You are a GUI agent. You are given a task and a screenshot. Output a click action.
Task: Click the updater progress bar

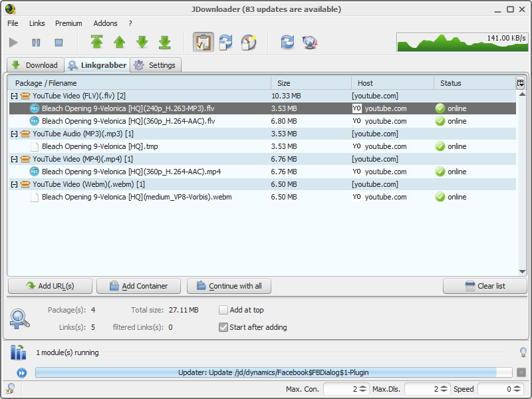[x=274, y=372]
